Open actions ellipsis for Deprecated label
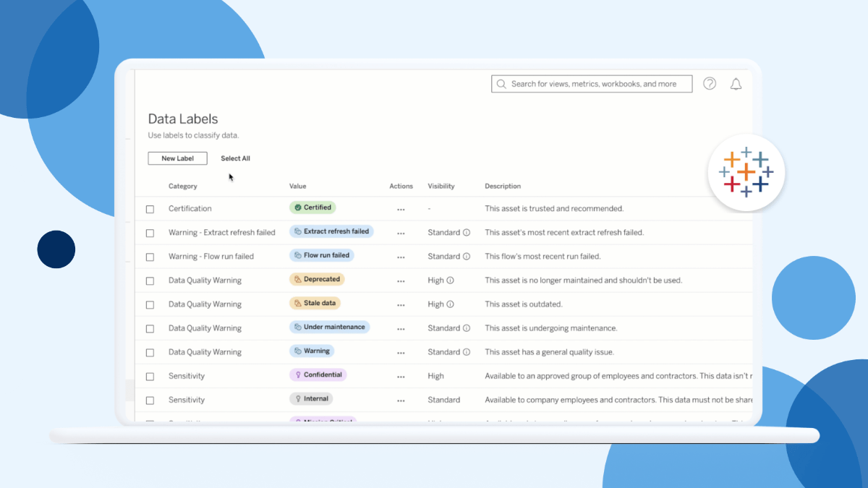Viewport: 868px width, 488px height. (x=401, y=281)
